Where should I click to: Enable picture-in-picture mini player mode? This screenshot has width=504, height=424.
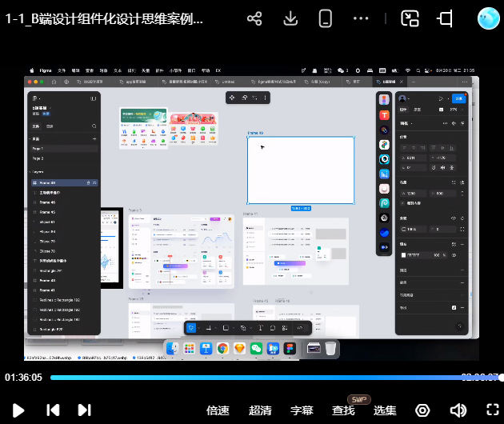[410, 18]
